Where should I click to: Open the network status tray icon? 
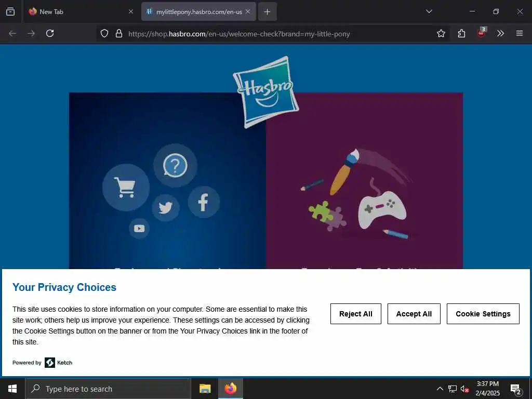pyautogui.click(x=453, y=389)
